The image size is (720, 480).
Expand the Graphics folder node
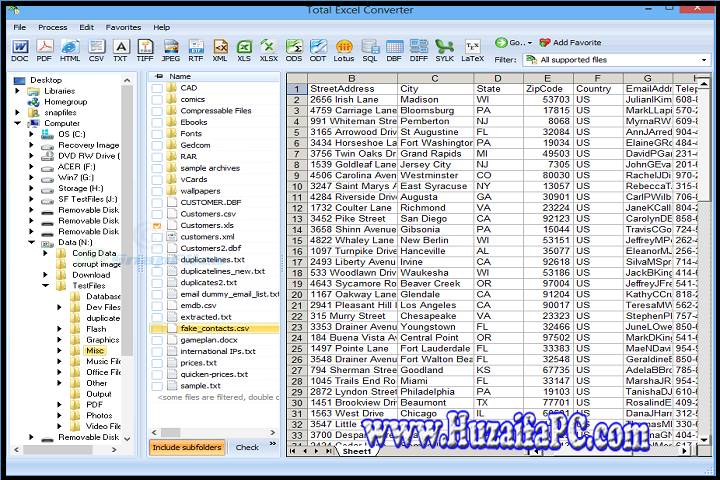[x=59, y=340]
